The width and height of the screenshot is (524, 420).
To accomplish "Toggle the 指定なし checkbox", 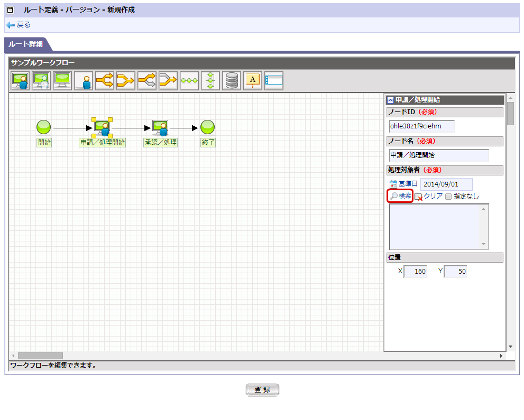I will click(448, 197).
